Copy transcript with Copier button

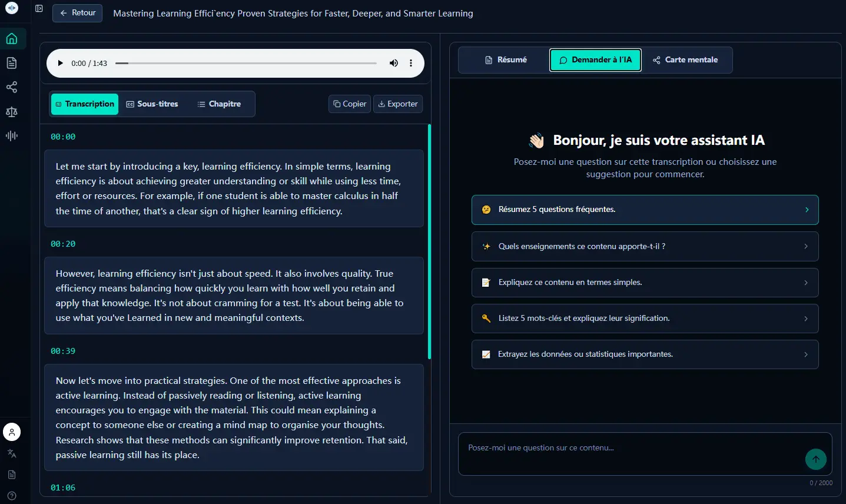point(350,104)
